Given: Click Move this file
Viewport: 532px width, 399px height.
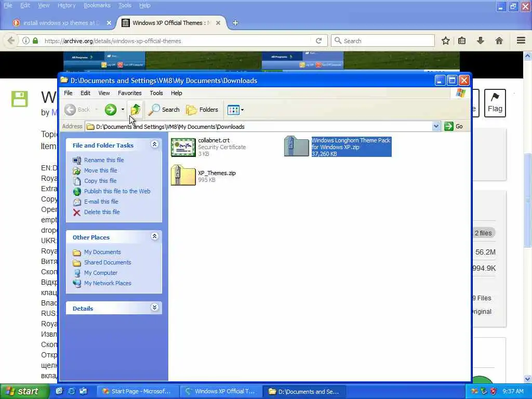Looking at the screenshot, I should click(x=100, y=170).
